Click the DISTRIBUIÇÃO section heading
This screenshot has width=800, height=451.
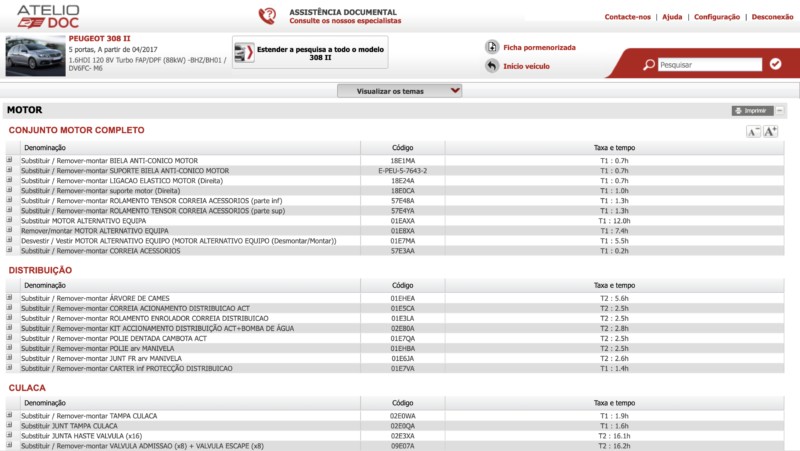pyautogui.click(x=40, y=270)
